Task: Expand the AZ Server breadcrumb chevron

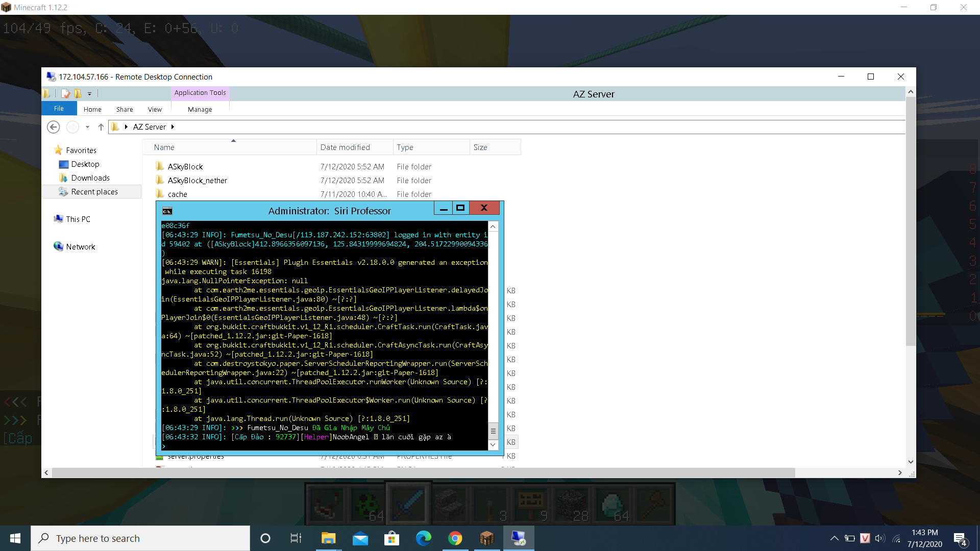Action: point(173,127)
